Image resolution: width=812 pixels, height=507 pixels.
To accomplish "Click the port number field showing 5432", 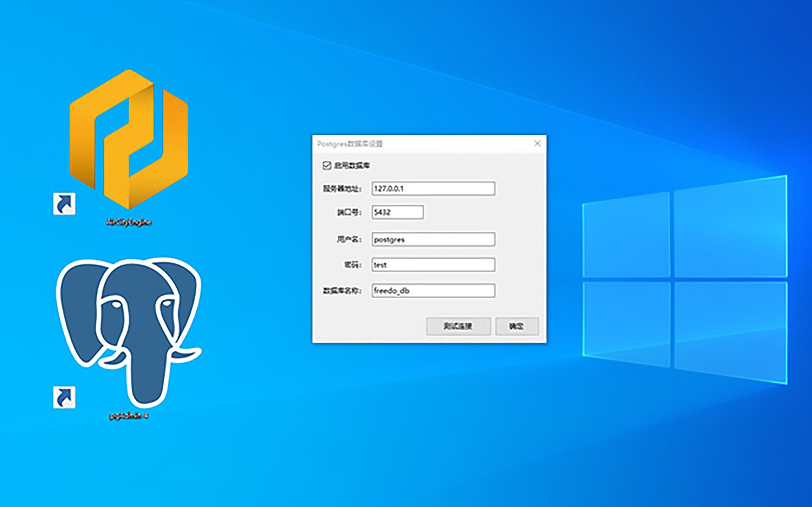I will click(x=397, y=212).
